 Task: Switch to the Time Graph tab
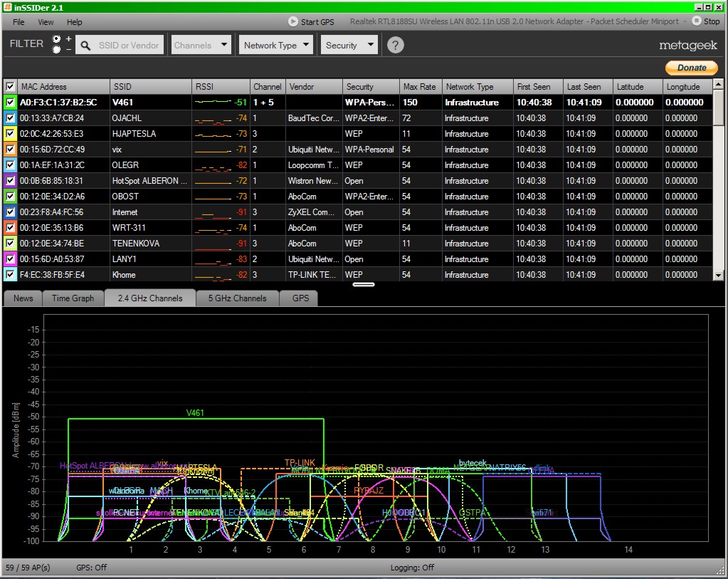(x=73, y=298)
